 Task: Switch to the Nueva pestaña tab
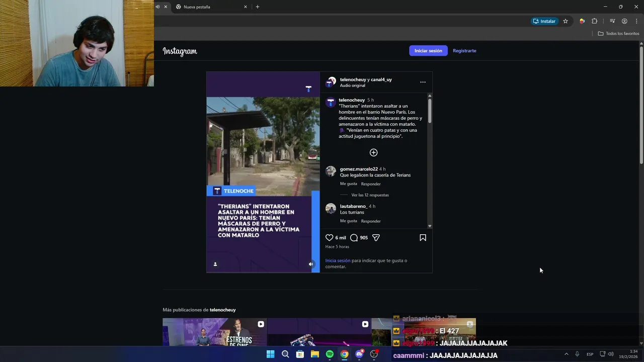pos(209,7)
